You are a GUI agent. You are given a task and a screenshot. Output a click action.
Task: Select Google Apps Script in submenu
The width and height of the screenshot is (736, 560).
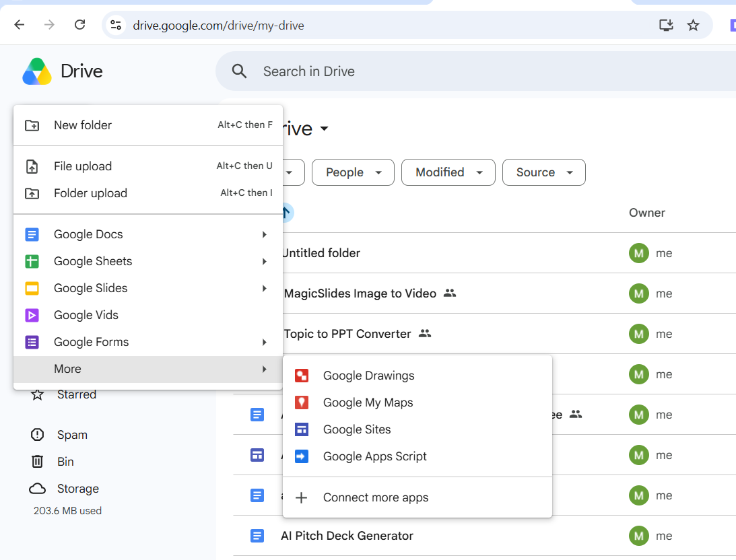click(x=417, y=456)
